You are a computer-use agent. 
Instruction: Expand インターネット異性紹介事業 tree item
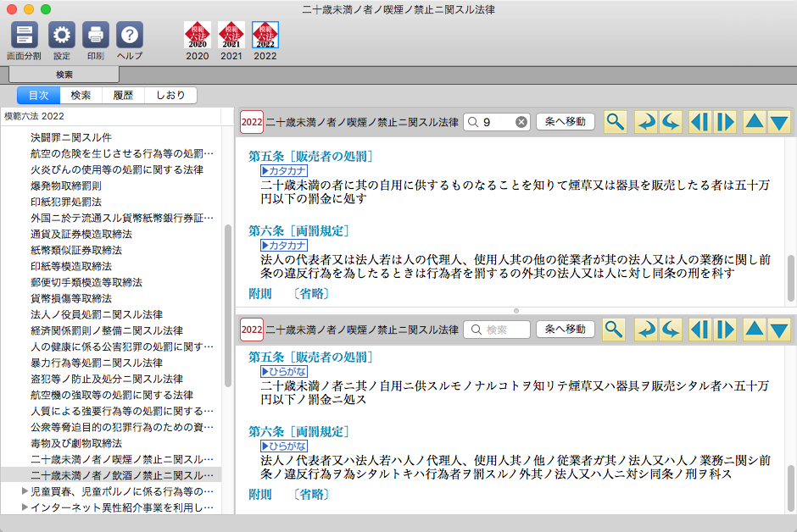25,507
